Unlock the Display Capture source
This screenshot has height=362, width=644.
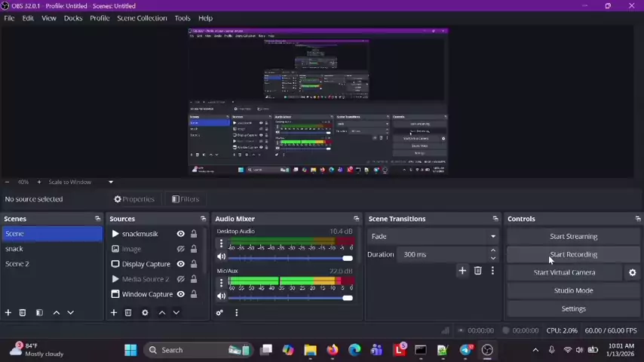194,264
